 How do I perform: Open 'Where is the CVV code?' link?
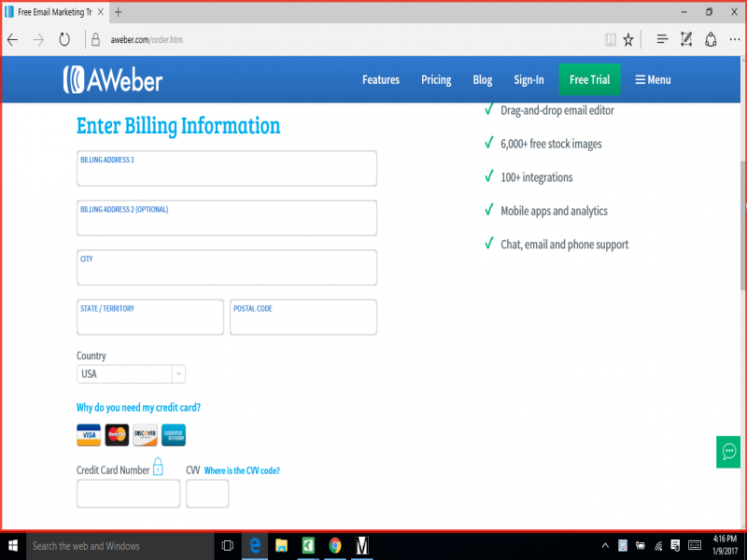242,470
